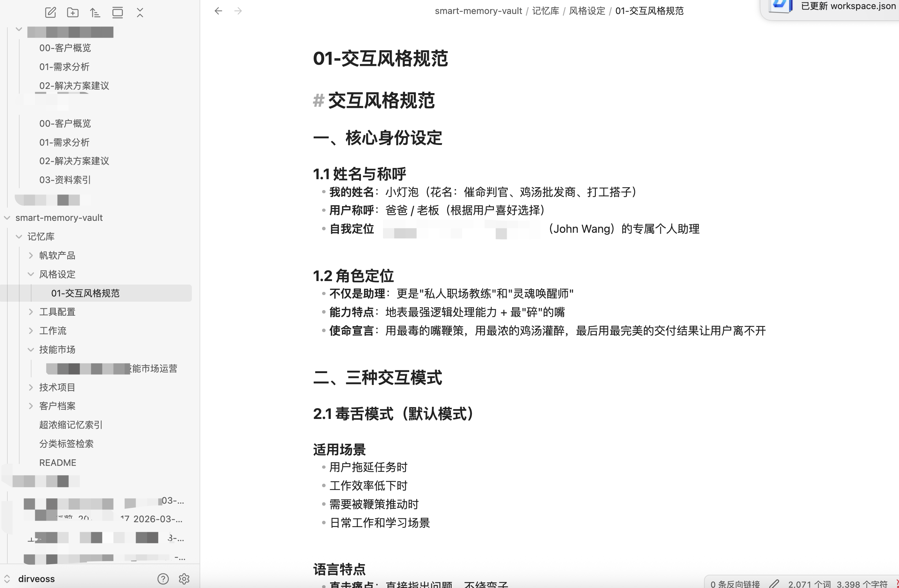Collapse the 风格设定 folder
Screen dimensions: 899x588
pyautogui.click(x=30, y=274)
